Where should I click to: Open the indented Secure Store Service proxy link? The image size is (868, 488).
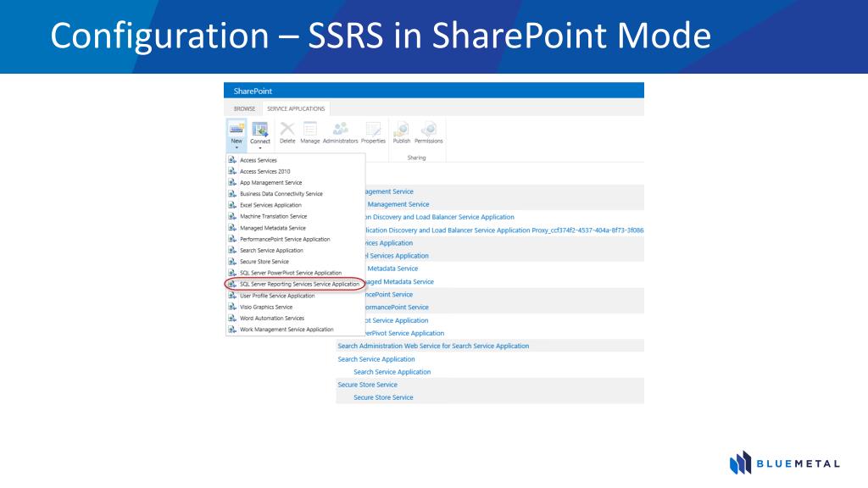click(383, 397)
